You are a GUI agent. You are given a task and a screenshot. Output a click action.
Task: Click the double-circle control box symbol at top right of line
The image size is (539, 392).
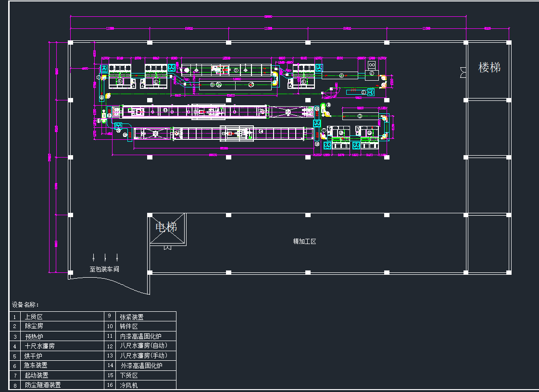point(371,65)
